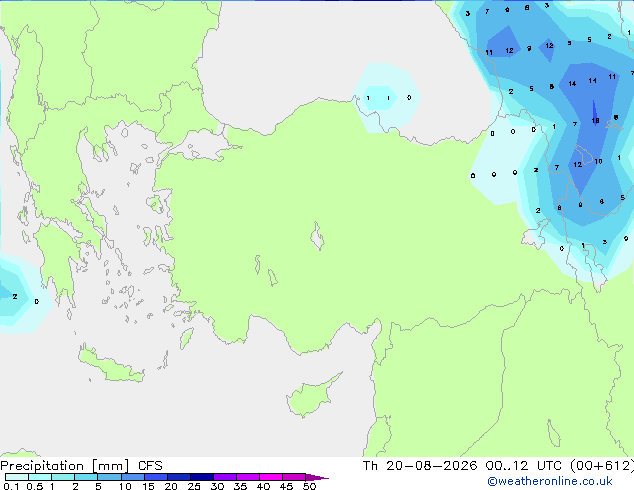Click the 15–20 mm blue legend swatch
This screenshot has height=490, width=634.
(156, 477)
